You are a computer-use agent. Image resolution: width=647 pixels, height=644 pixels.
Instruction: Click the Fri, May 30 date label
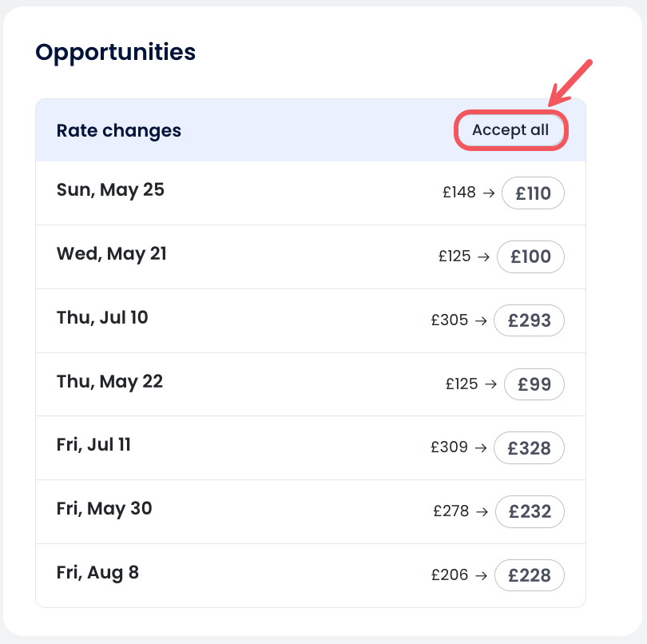click(x=104, y=509)
